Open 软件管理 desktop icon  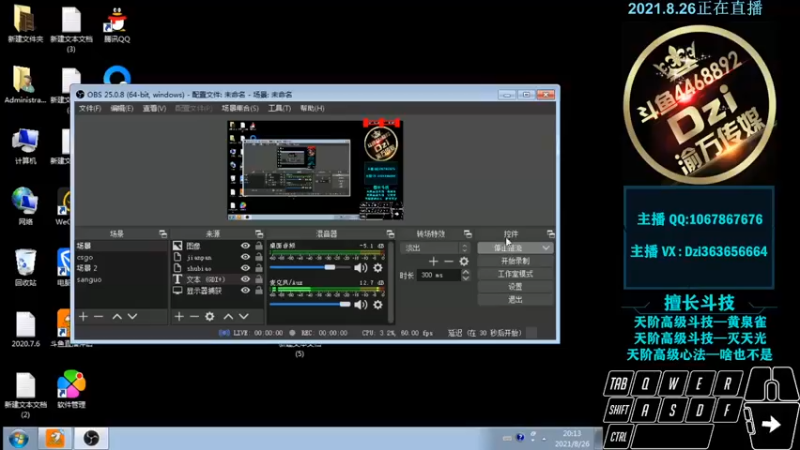click(x=71, y=389)
